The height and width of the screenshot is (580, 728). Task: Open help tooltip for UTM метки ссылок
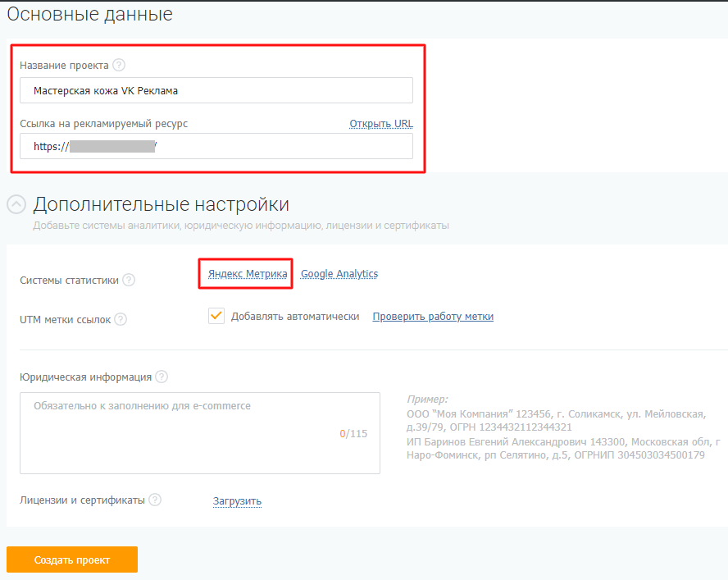click(121, 319)
